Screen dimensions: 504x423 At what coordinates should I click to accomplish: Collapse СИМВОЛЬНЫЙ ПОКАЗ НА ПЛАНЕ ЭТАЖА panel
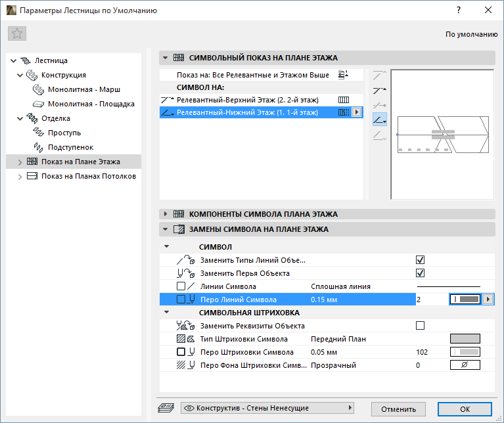pyautogui.click(x=165, y=58)
